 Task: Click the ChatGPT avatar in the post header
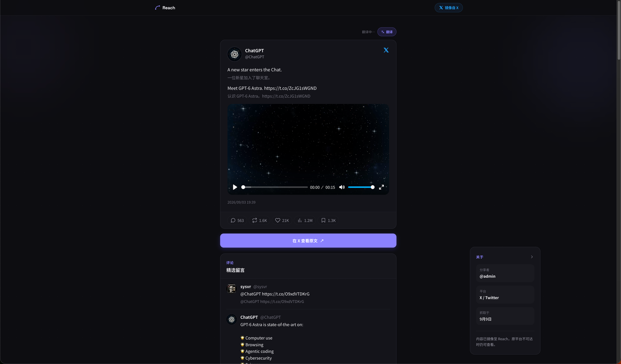pos(234,54)
